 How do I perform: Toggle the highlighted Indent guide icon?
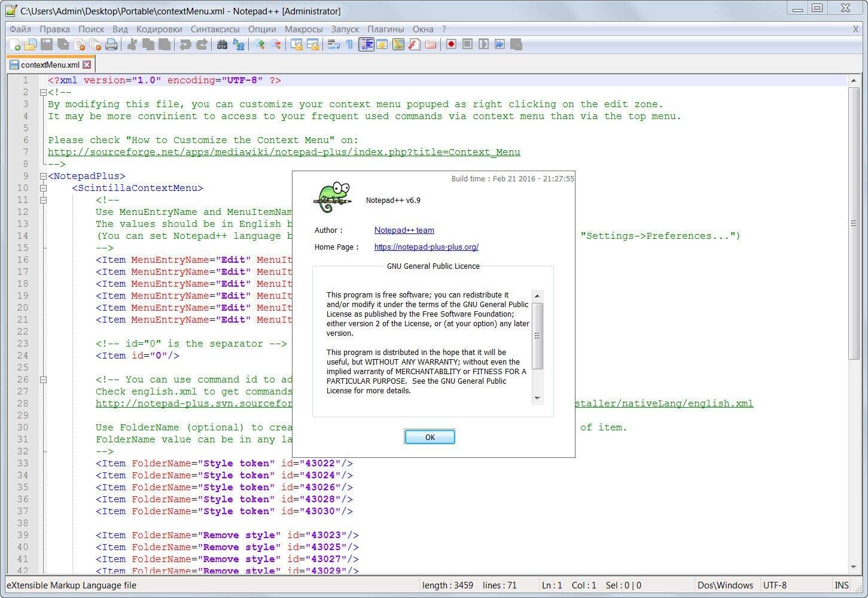click(366, 44)
